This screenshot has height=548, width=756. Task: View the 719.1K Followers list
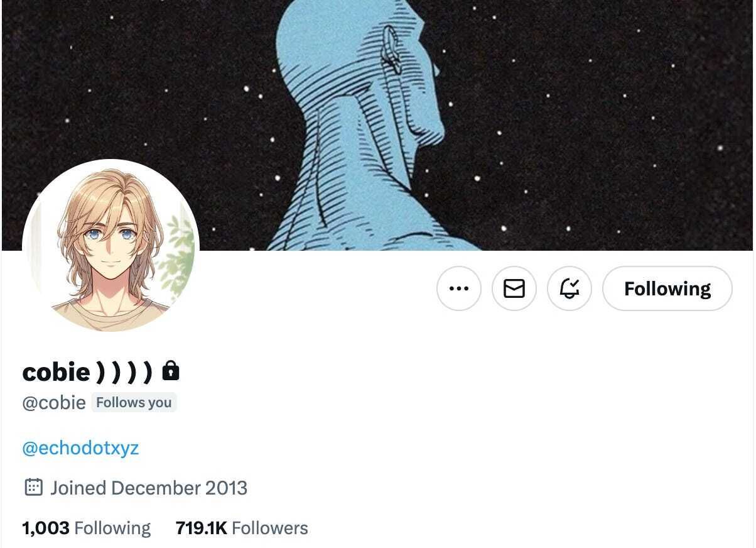(x=242, y=528)
